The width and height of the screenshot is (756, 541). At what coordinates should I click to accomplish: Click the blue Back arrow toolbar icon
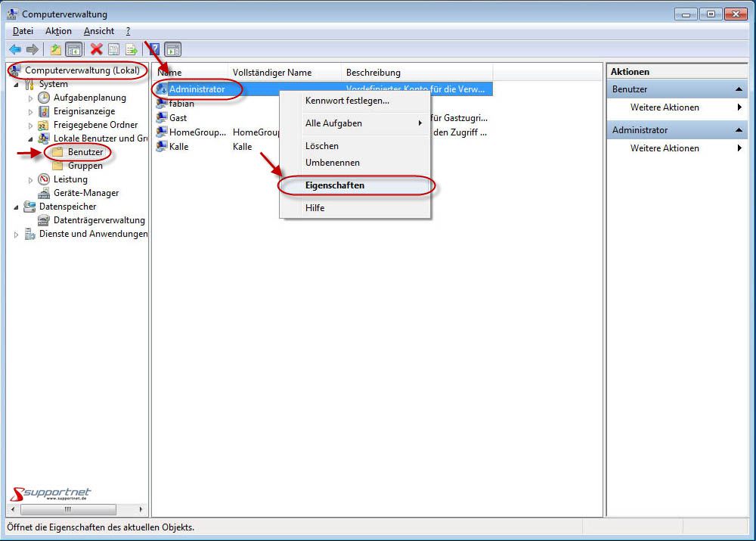click(x=14, y=49)
